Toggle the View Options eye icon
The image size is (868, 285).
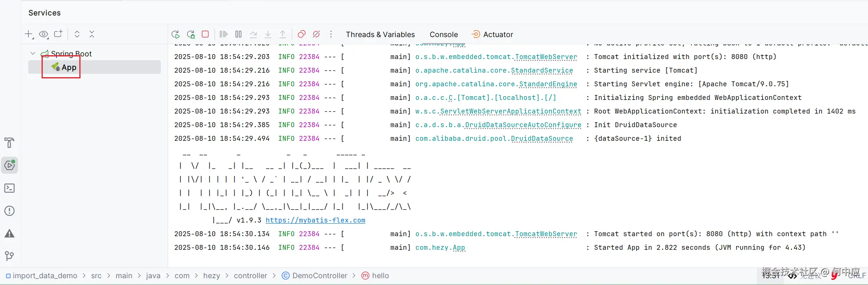pyautogui.click(x=43, y=34)
